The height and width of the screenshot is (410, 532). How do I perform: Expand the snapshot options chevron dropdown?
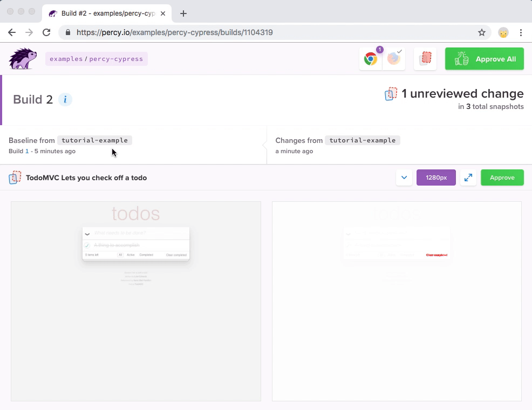tap(404, 177)
